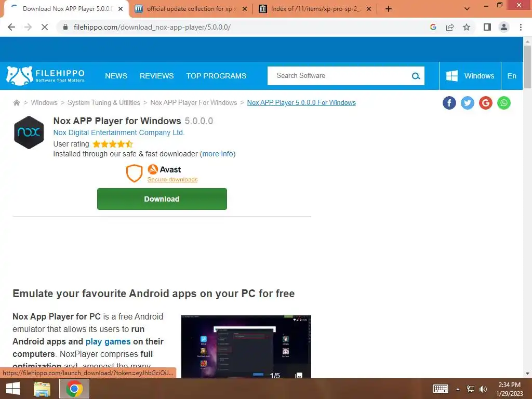The image size is (532, 399).
Task: Click the Nox app logo
Action: pyautogui.click(x=29, y=132)
